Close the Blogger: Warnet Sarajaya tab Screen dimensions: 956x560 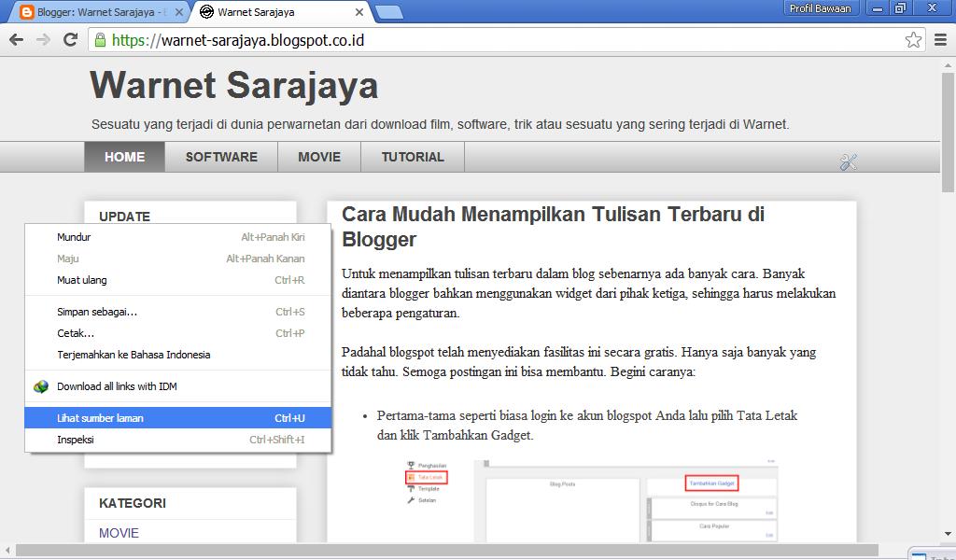[178, 12]
